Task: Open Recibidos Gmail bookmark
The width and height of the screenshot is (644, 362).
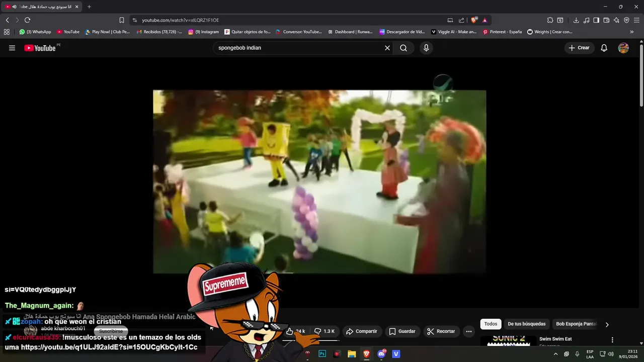Action: coord(159,32)
